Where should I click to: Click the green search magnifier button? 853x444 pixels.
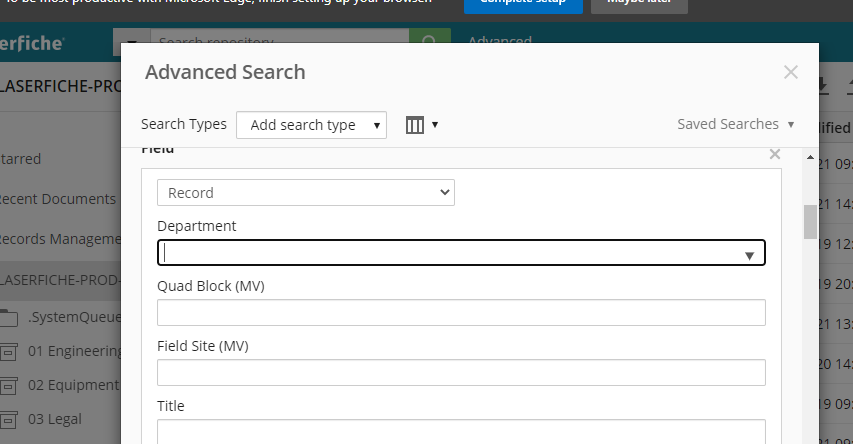coord(429,41)
